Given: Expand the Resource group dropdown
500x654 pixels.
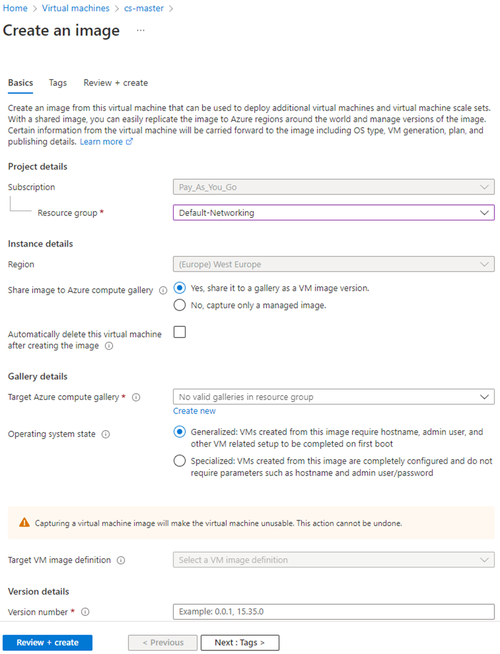Looking at the screenshot, I should [334, 213].
